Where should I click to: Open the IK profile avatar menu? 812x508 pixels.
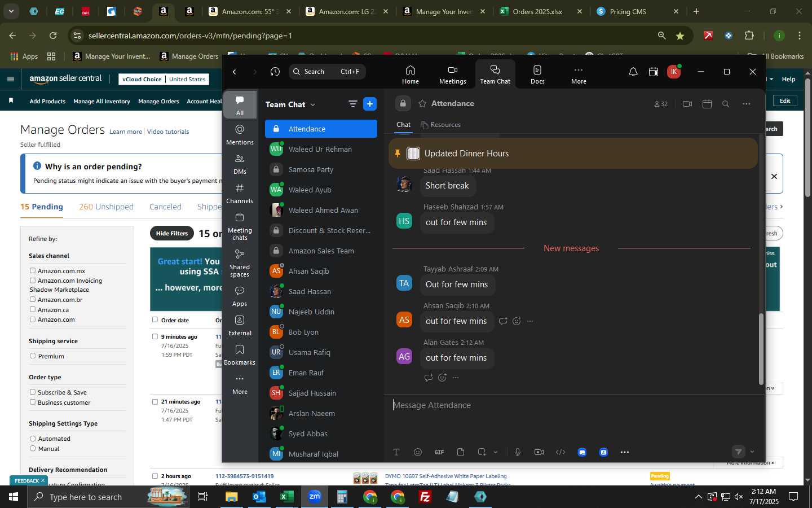coord(673,72)
